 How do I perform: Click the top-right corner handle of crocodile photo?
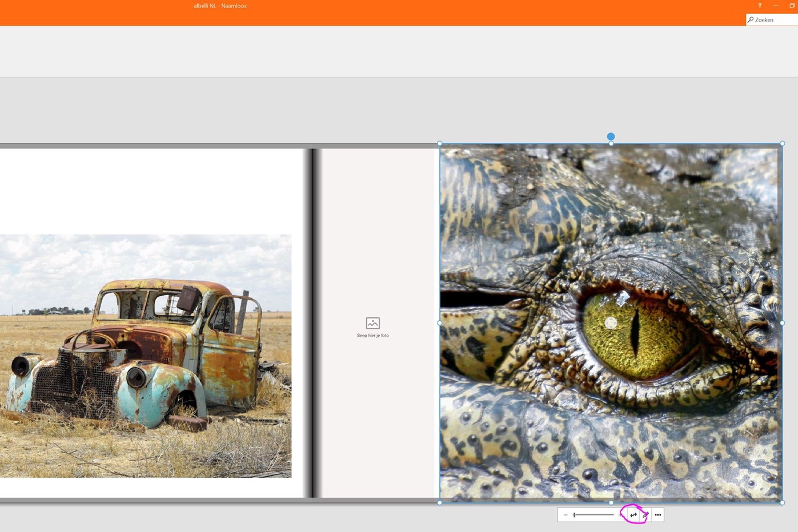pos(782,144)
